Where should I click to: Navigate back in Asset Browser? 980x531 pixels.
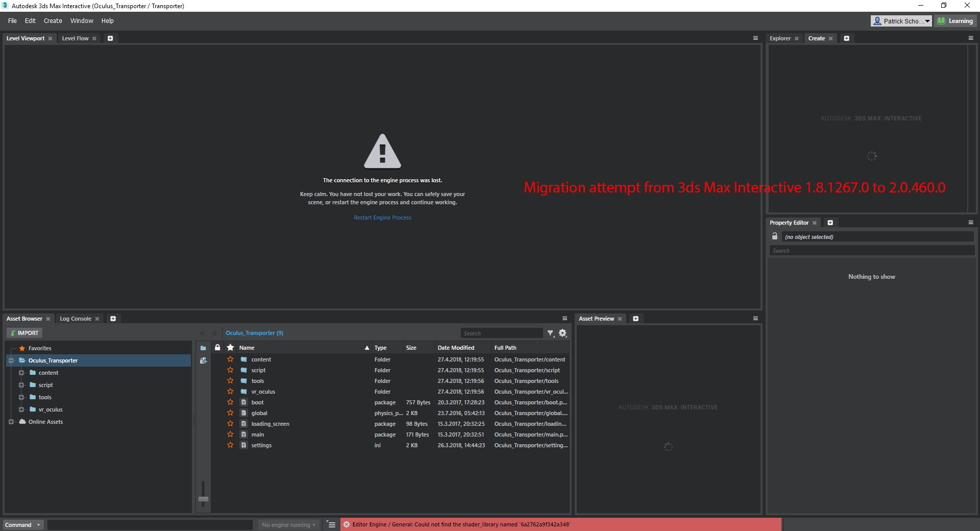pyautogui.click(x=203, y=333)
